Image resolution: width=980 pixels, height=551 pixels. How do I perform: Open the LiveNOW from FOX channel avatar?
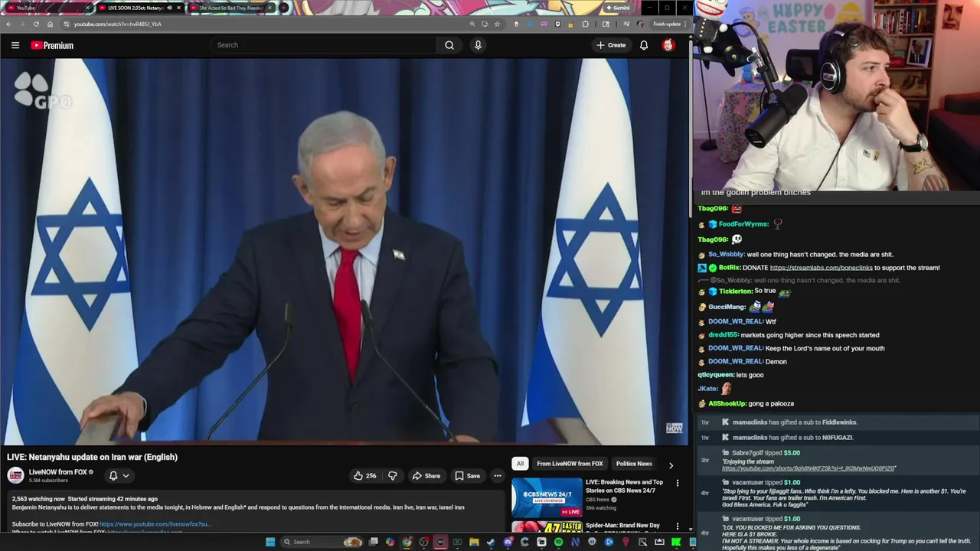(15, 475)
